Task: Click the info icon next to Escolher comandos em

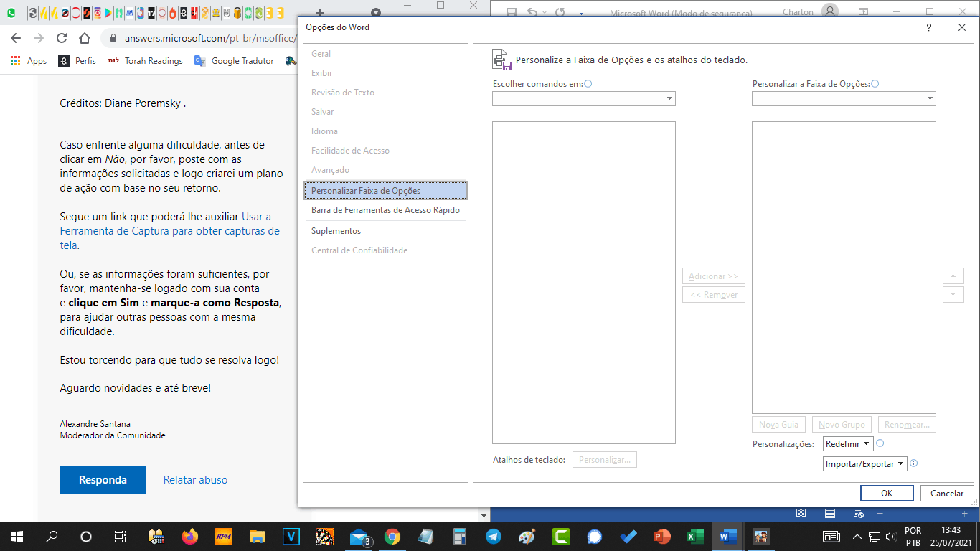Action: (x=588, y=84)
